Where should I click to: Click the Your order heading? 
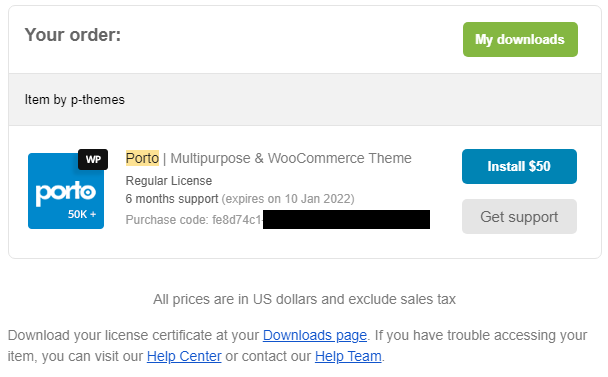73,35
